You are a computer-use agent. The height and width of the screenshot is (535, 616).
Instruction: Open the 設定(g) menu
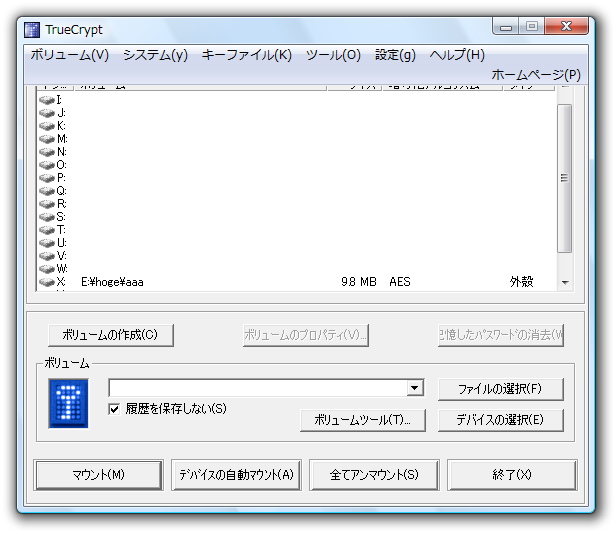395,55
